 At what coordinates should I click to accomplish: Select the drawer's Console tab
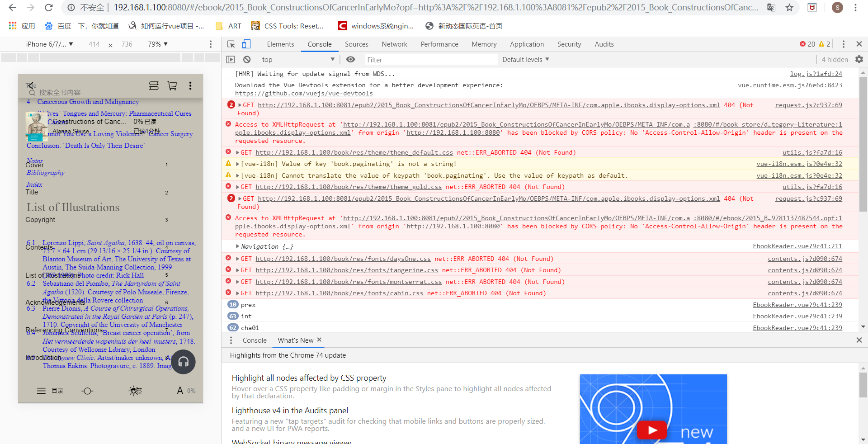[255, 340]
